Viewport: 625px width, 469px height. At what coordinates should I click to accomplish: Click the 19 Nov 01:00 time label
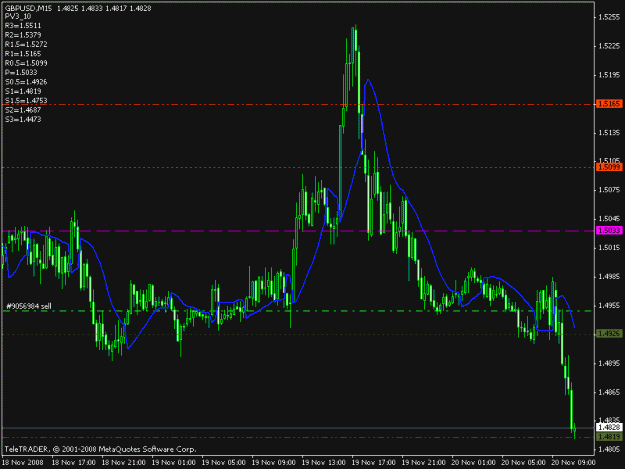(174, 463)
